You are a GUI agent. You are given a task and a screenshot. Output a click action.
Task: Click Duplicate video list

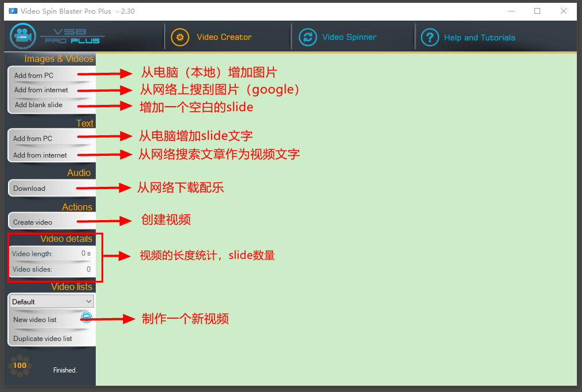pyautogui.click(x=42, y=339)
